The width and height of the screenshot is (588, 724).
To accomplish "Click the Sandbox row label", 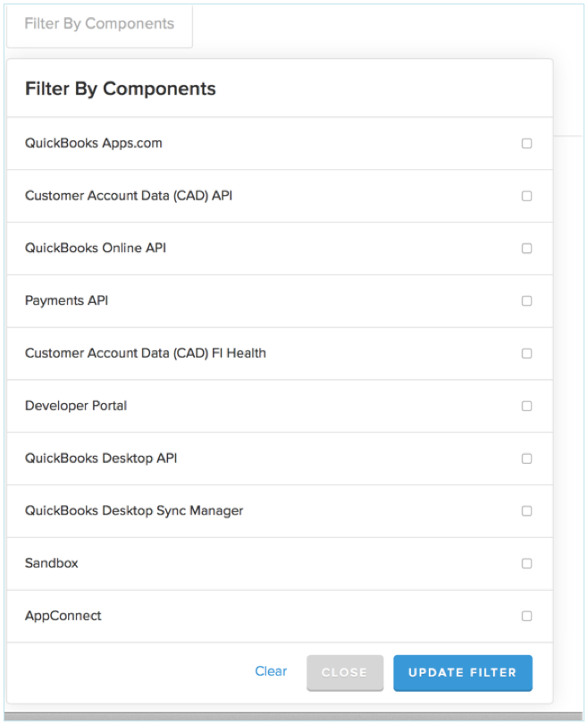I will [51, 563].
